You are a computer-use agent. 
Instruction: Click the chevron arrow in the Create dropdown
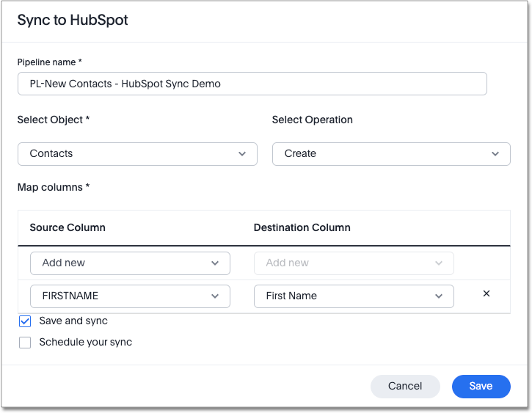pos(495,154)
